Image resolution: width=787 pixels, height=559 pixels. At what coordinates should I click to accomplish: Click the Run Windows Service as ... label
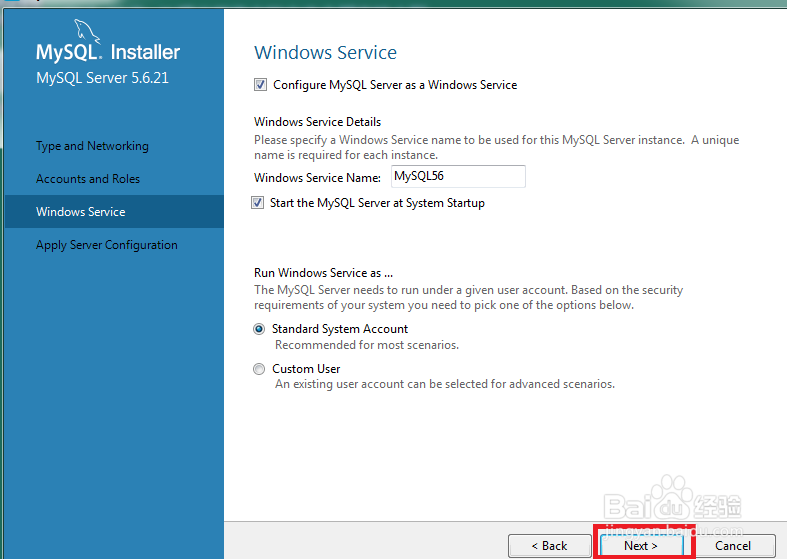tap(323, 273)
